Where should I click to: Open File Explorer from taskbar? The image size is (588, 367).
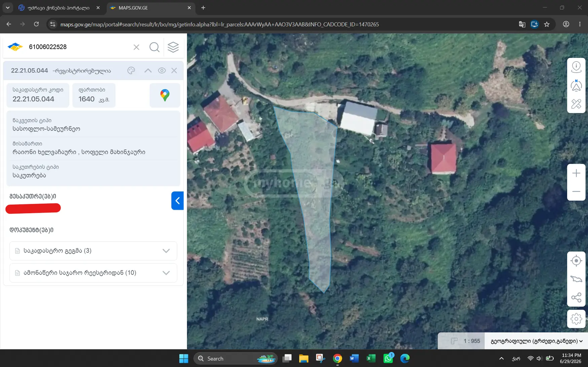304,359
